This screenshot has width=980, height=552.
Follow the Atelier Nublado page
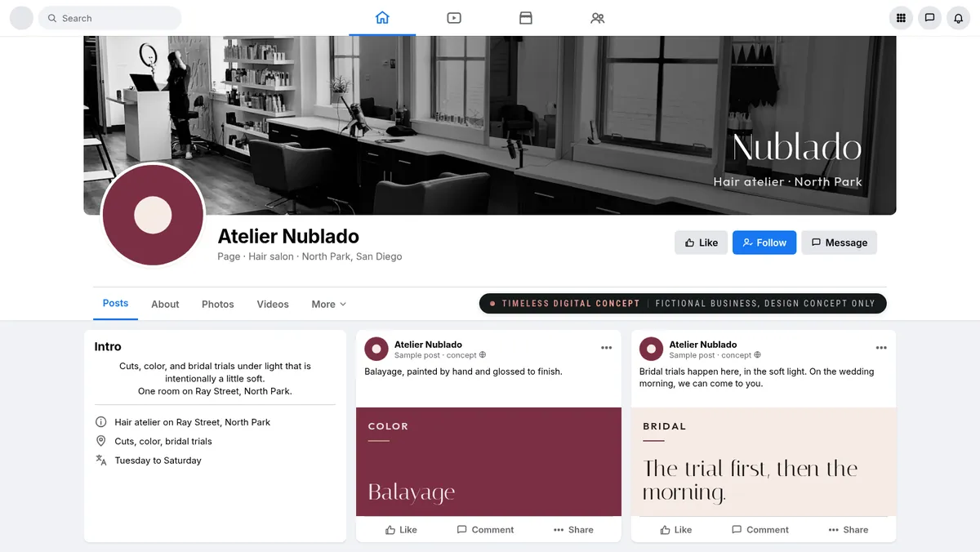click(x=764, y=243)
